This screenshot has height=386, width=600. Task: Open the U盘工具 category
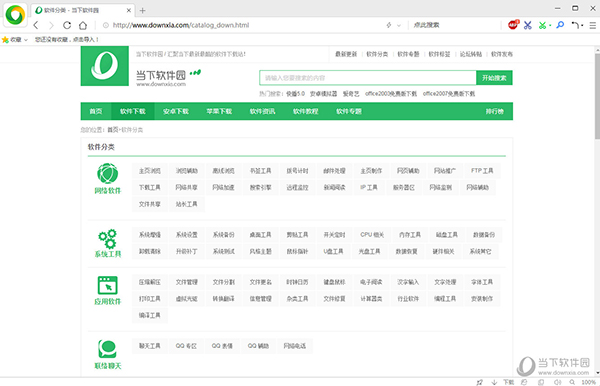click(333, 251)
